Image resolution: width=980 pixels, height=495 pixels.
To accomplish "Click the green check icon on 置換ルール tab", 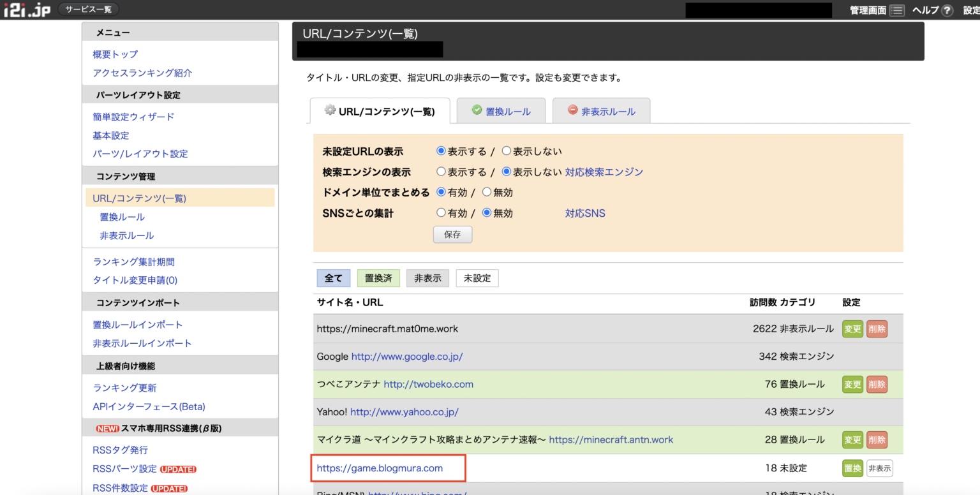I will tap(477, 110).
